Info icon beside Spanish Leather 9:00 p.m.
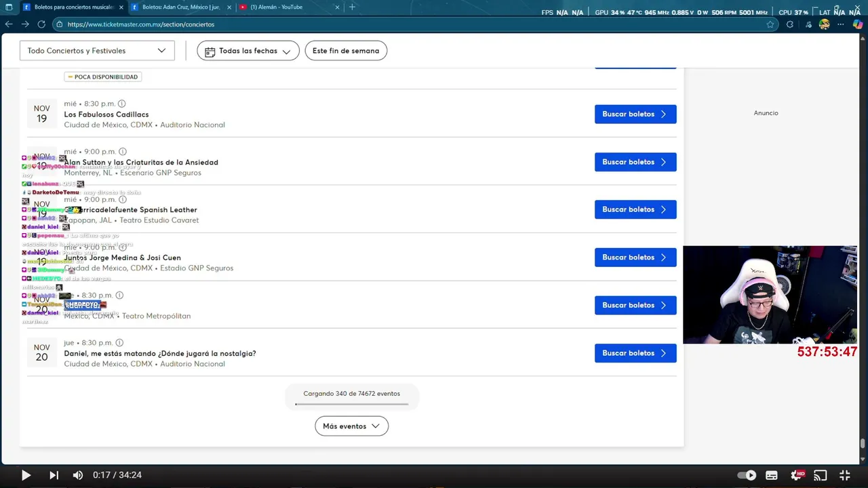The image size is (868, 488). pos(123,199)
